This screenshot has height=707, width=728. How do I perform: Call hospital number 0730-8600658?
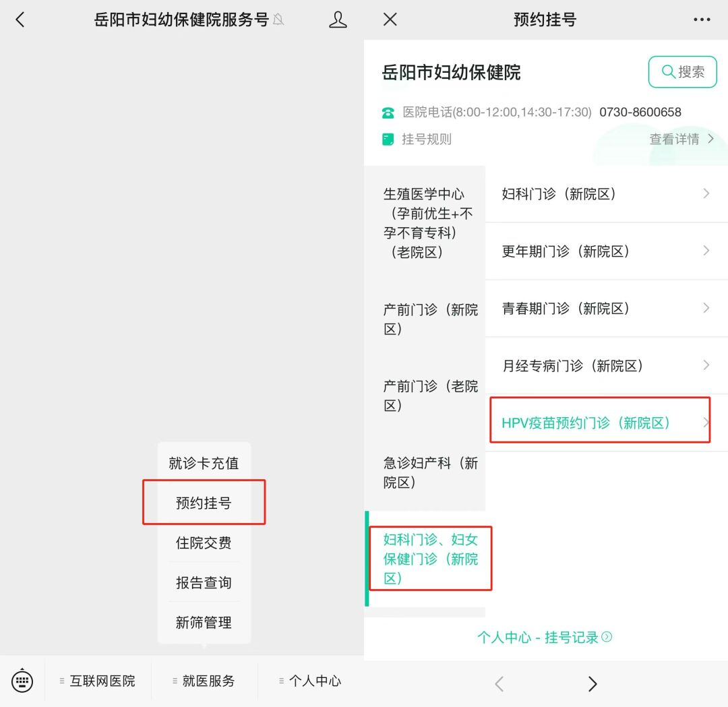click(640, 112)
